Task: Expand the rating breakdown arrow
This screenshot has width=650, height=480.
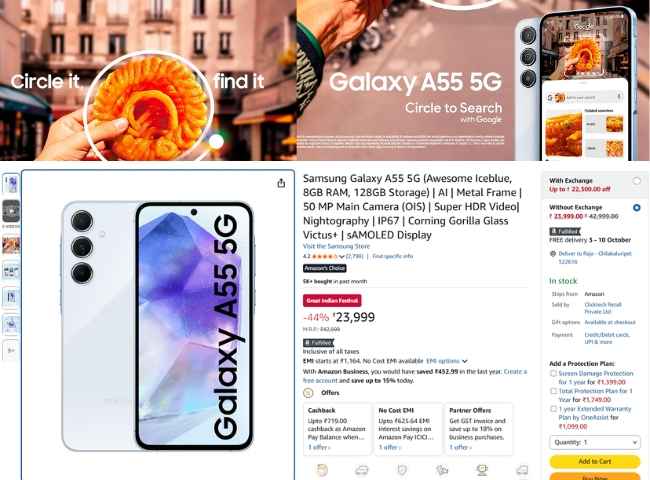Action: click(x=342, y=257)
